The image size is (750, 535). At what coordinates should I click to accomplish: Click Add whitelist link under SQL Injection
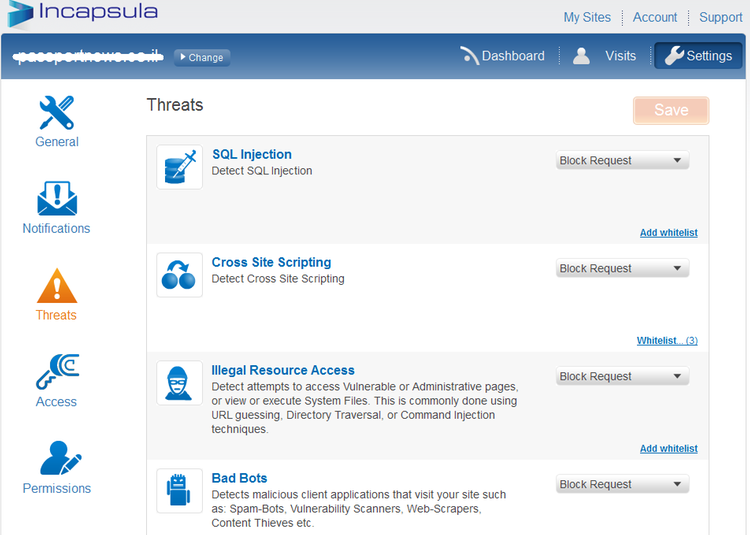(668, 233)
